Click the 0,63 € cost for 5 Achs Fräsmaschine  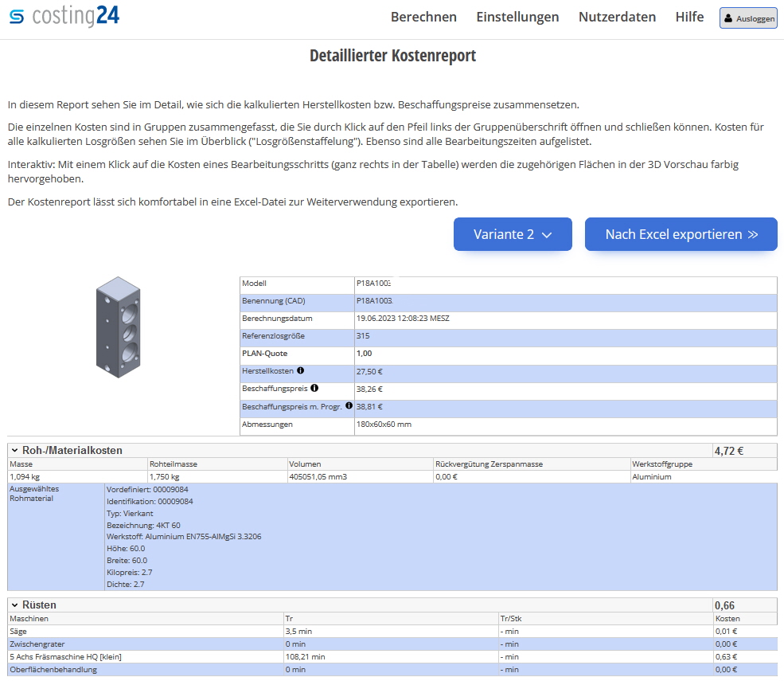(726, 656)
